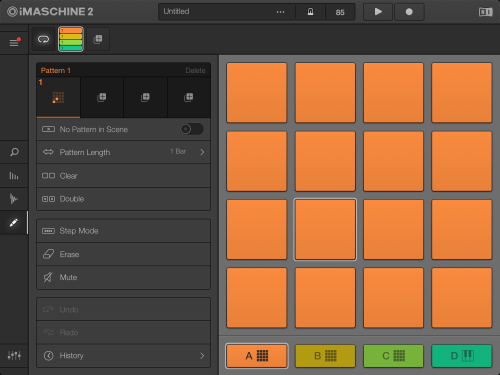Open the search magnifier in sidebar
Image resolution: width=500 pixels, height=375 pixels.
[14, 152]
